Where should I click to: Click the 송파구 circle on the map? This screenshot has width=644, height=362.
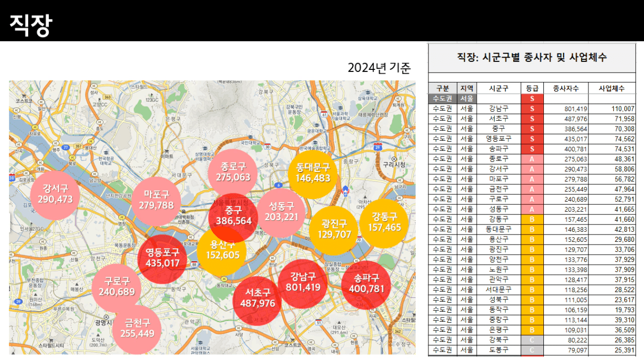click(366, 285)
